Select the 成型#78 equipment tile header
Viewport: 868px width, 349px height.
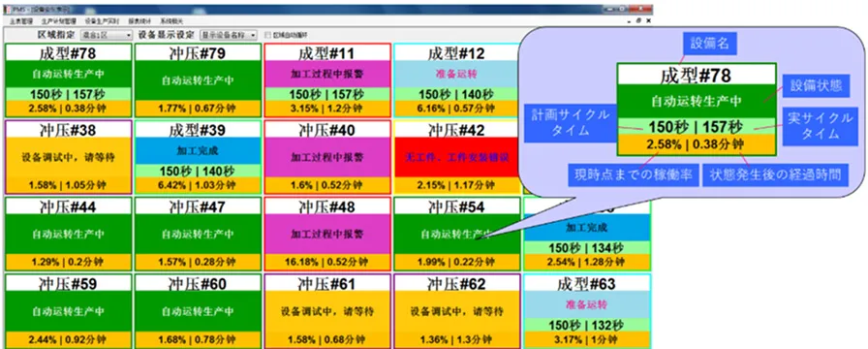(x=68, y=53)
